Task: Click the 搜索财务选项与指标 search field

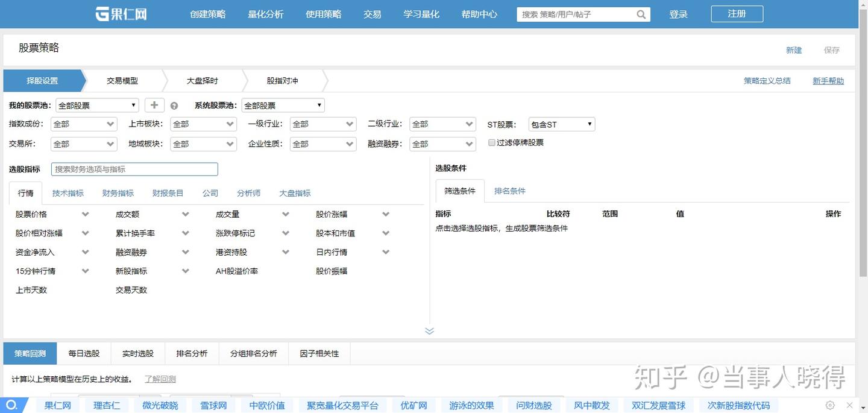Action: (x=134, y=169)
